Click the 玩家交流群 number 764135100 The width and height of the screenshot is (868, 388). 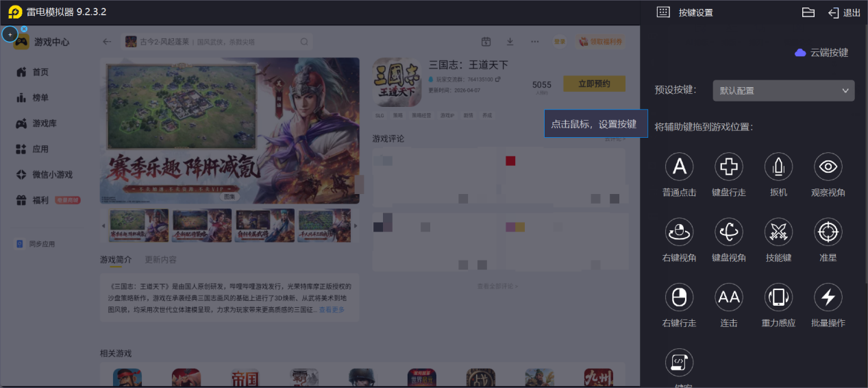pos(480,80)
